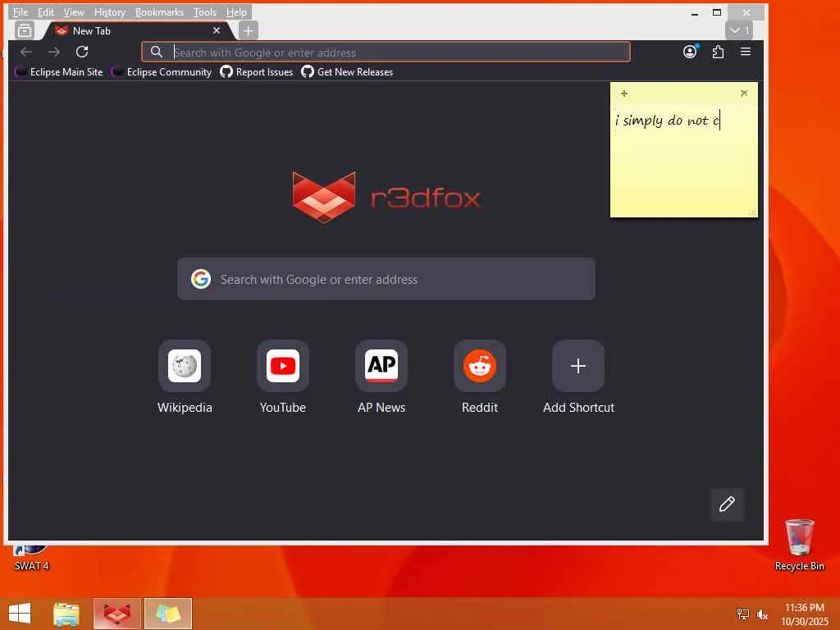Close the New Tab tab
The height and width of the screenshot is (630, 840).
[x=217, y=30]
